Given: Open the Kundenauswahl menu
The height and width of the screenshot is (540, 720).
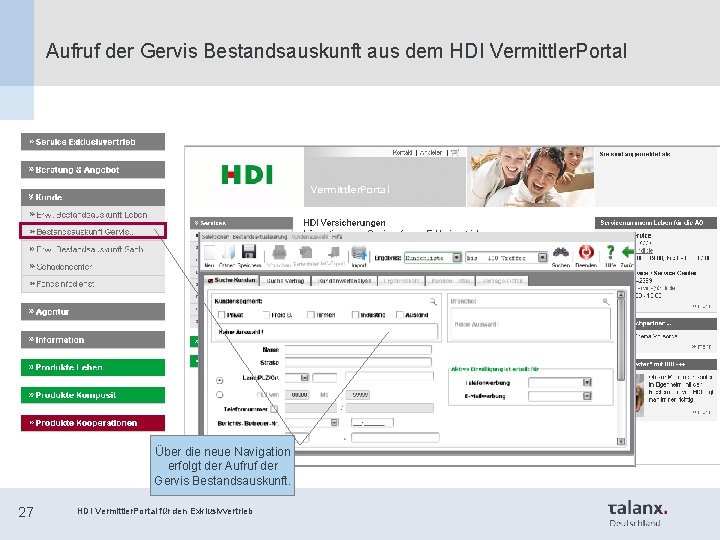Looking at the screenshot, I should 310,237.
